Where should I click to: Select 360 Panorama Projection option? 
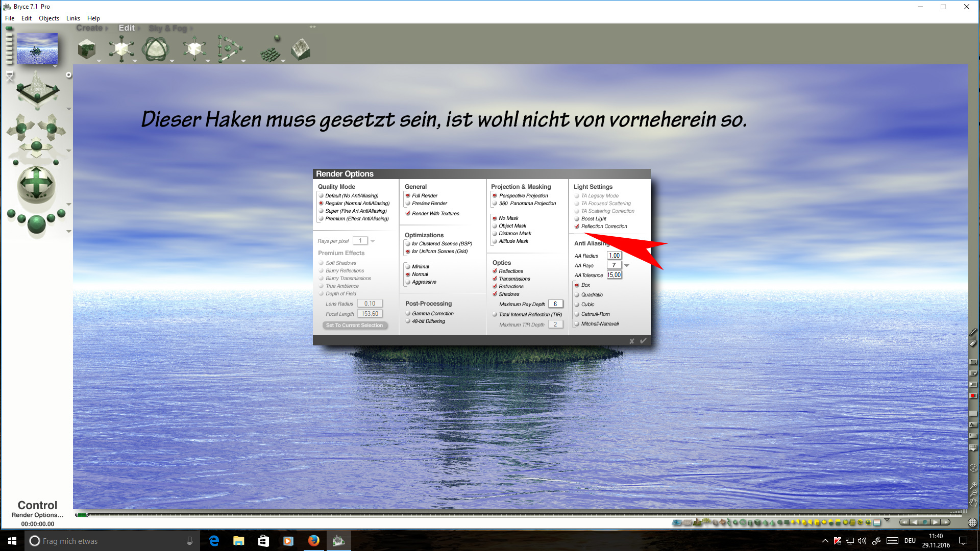tap(495, 204)
